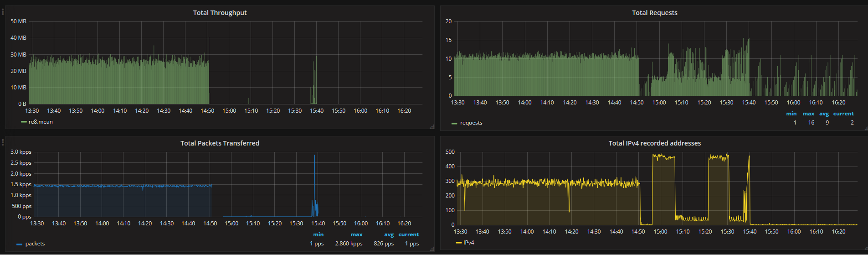Click the 15:40 spike in packets graph
This screenshot has height=255, width=868.
pos(314,185)
